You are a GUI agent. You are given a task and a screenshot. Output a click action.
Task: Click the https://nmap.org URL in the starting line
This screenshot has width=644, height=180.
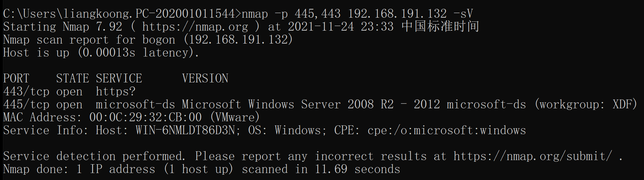pos(195,27)
